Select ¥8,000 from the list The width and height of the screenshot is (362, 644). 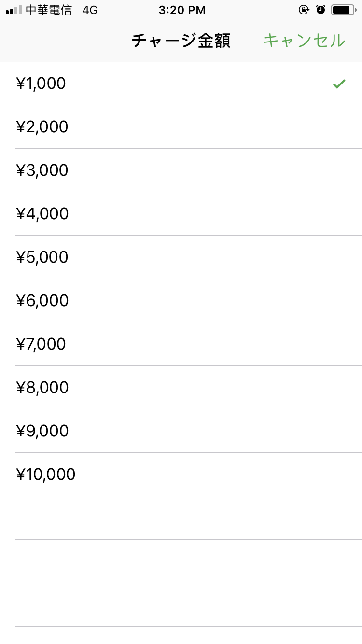click(42, 388)
